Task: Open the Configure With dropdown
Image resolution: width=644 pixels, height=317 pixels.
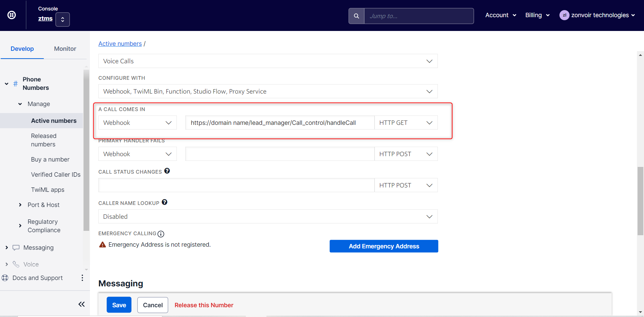Action: [268, 91]
